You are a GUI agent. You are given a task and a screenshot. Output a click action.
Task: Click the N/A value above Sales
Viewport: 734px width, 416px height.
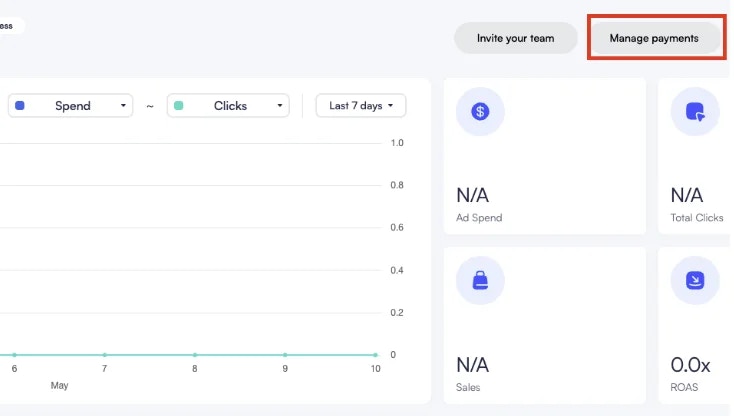click(x=473, y=365)
